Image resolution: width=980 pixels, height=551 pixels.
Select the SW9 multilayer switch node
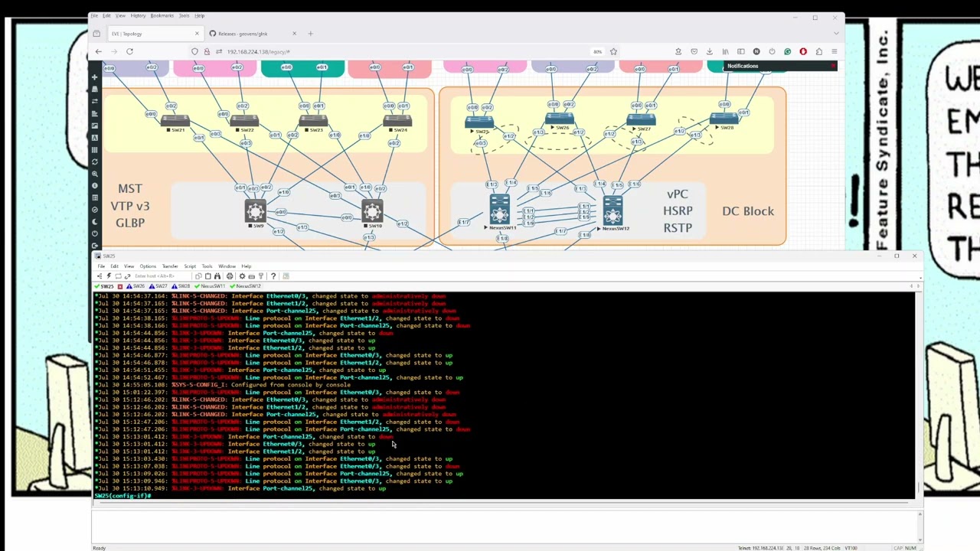point(255,212)
